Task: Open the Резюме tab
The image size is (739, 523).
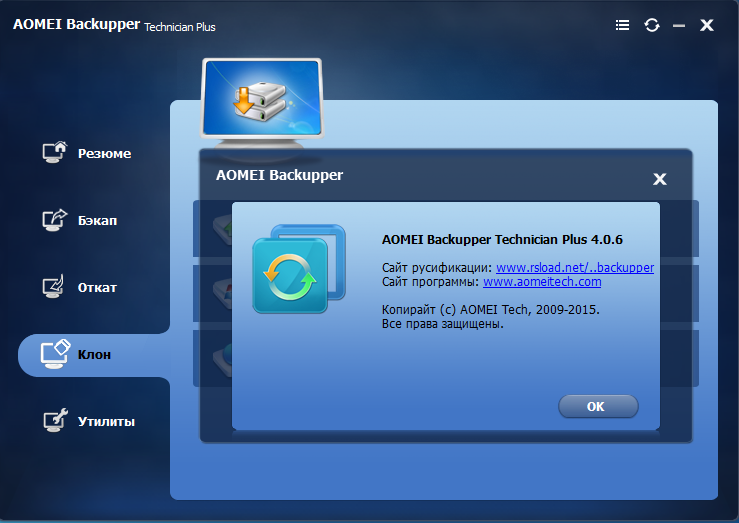Action: 104,154
